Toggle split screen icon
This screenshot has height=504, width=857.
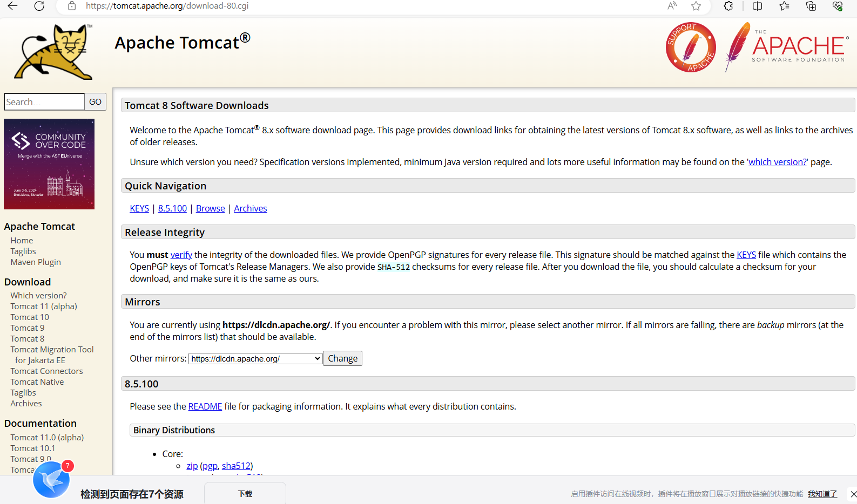click(758, 6)
